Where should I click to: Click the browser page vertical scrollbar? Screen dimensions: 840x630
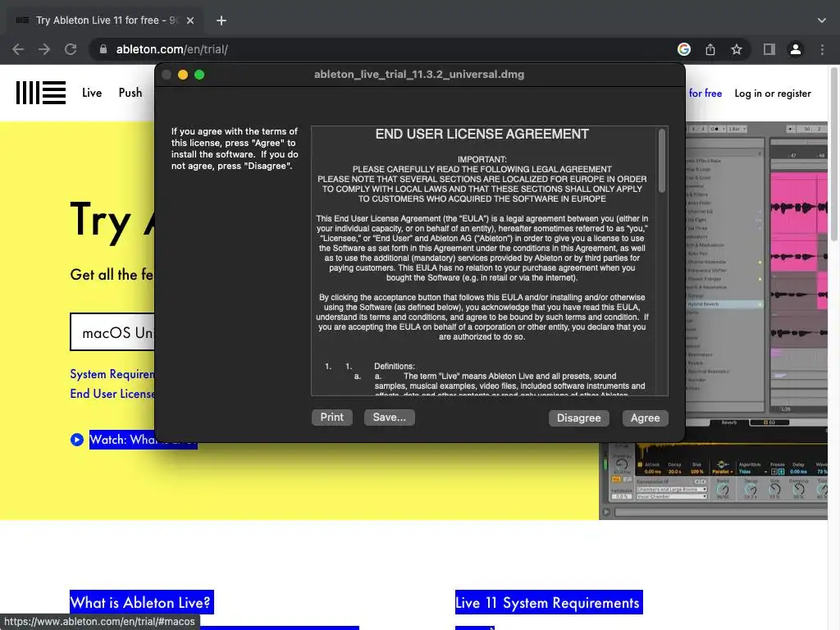click(833, 154)
